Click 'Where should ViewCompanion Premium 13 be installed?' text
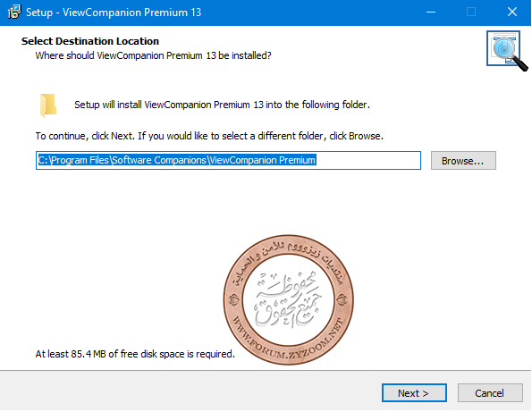 point(154,55)
